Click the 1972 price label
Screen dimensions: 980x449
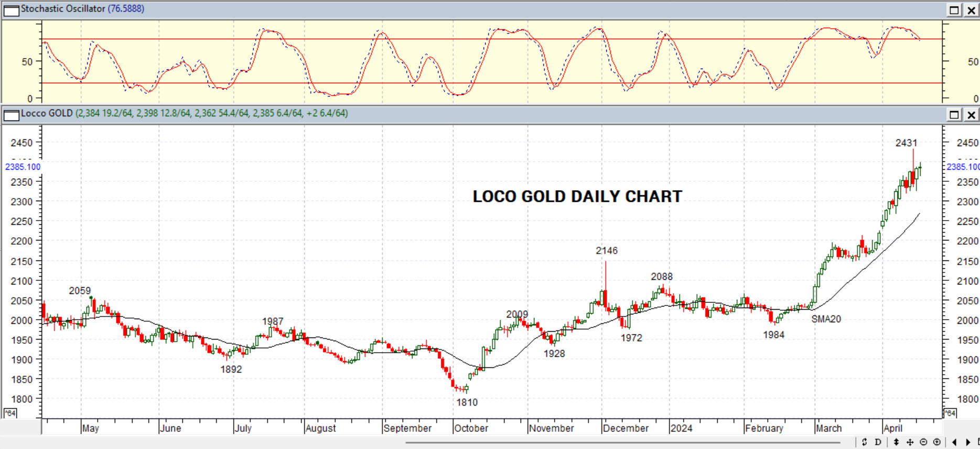click(631, 338)
